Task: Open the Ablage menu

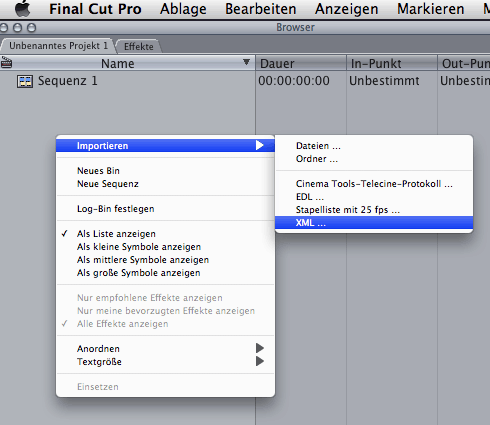Action: tap(183, 9)
